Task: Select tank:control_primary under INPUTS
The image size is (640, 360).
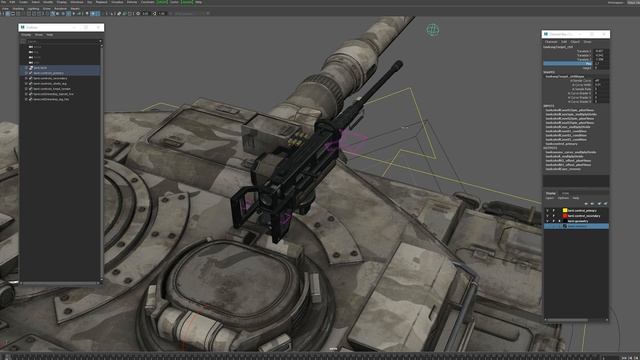Action: click(x=562, y=144)
